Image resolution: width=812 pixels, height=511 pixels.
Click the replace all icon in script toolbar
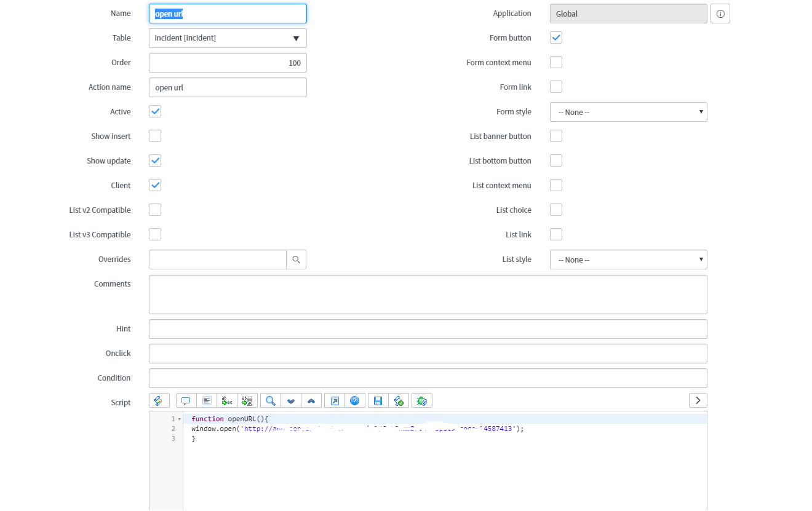(x=247, y=401)
